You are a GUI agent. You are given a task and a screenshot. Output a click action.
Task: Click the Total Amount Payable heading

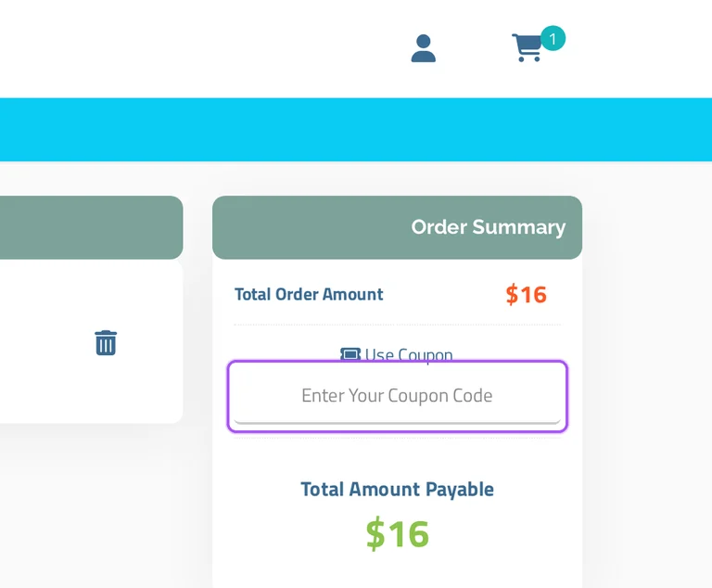[398, 490]
